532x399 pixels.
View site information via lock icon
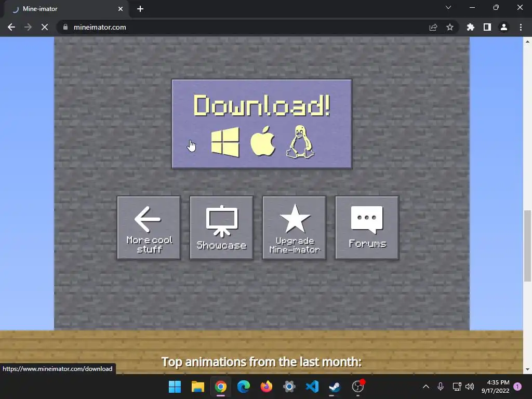(x=65, y=27)
